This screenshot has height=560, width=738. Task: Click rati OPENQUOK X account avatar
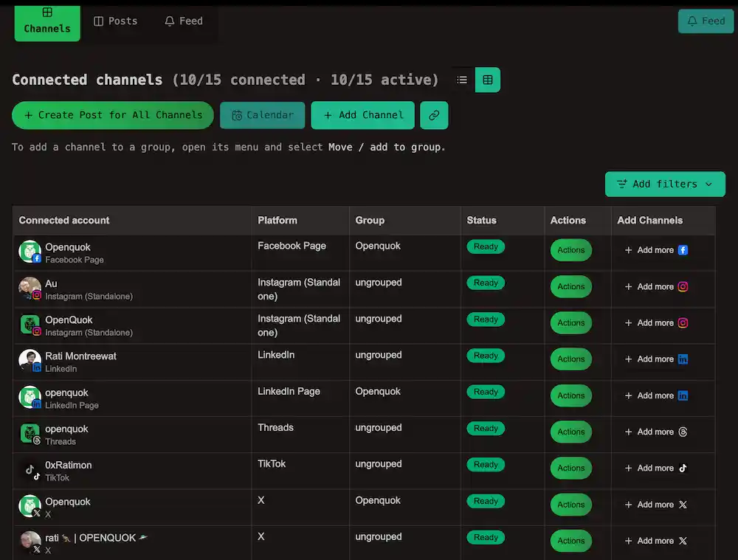30,542
